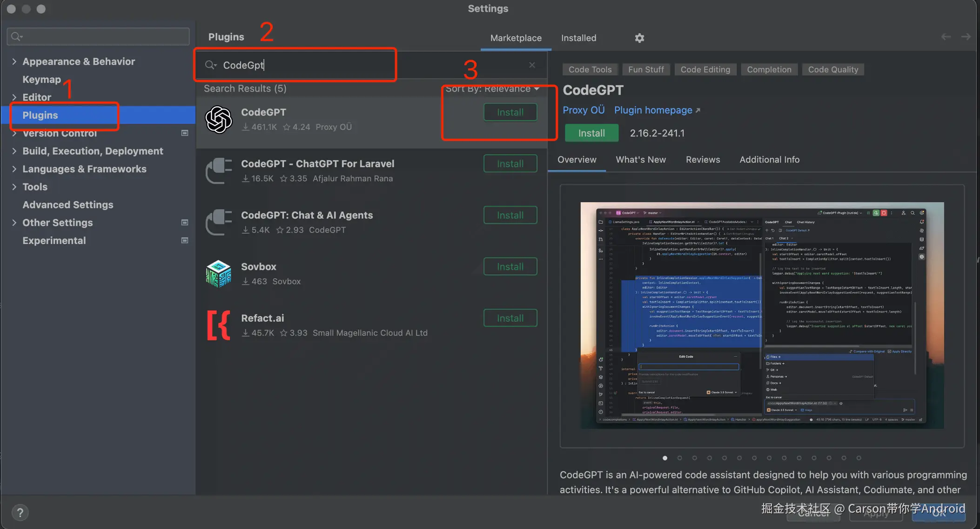The image size is (980, 529).
Task: Click the Code Quality tag
Action: (x=833, y=69)
